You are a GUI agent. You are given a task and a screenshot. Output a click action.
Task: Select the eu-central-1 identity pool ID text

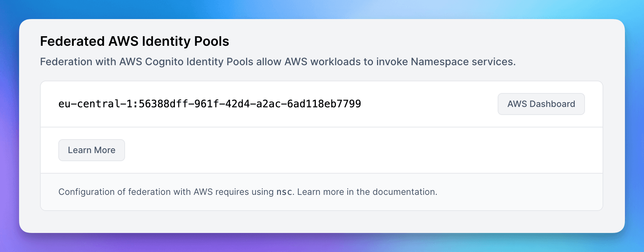[x=210, y=104]
